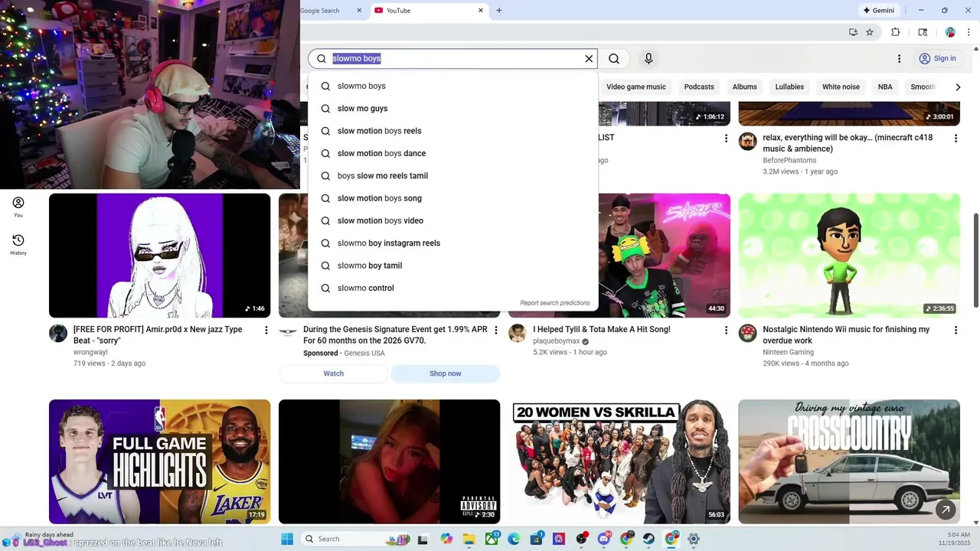Open plaqueboymax channel link
Image resolution: width=980 pixels, height=551 pixels.
pyautogui.click(x=557, y=341)
